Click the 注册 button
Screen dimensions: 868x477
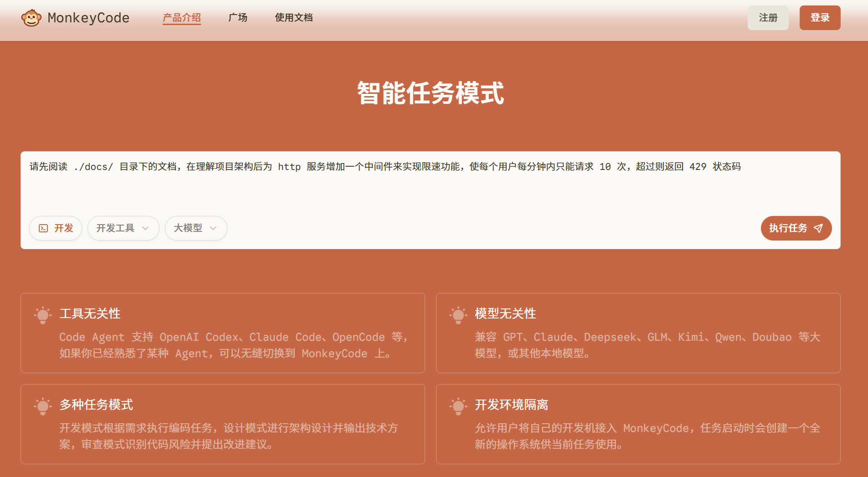coord(768,17)
